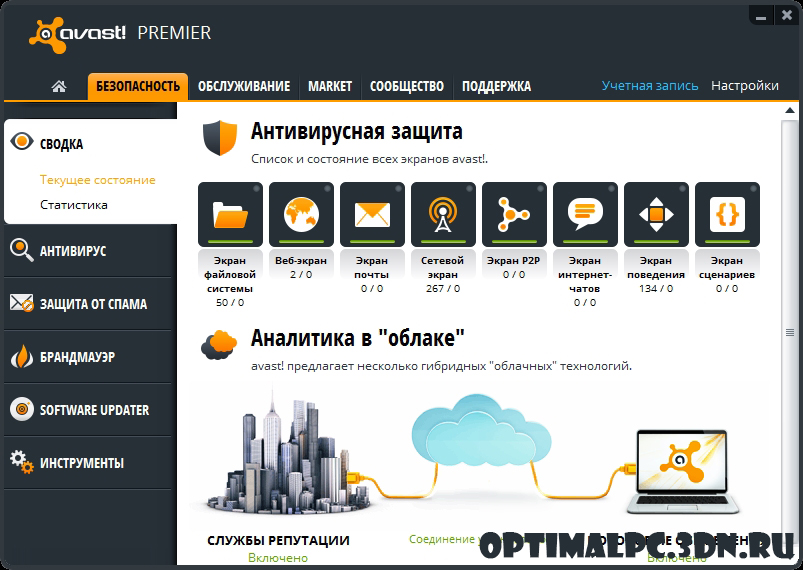Image resolution: width=803 pixels, height=570 pixels.
Task: Click the Антивирусная защита shield icon
Action: [x=220, y=137]
